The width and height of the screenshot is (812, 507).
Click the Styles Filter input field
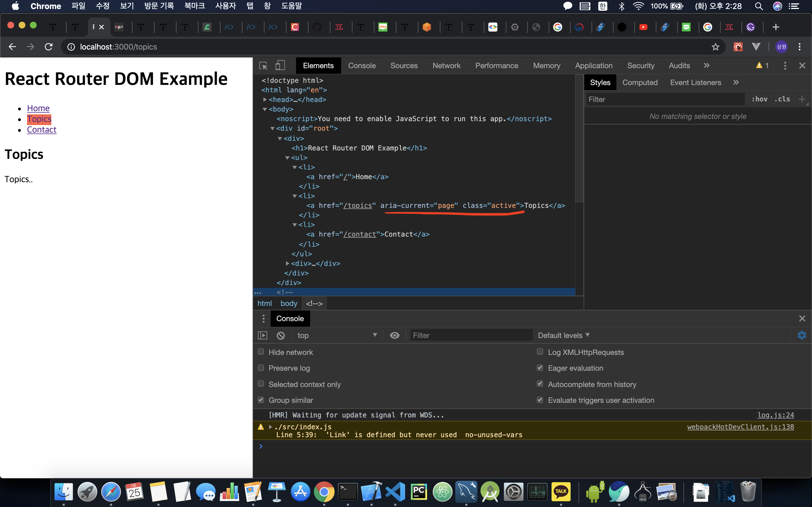[664, 99]
